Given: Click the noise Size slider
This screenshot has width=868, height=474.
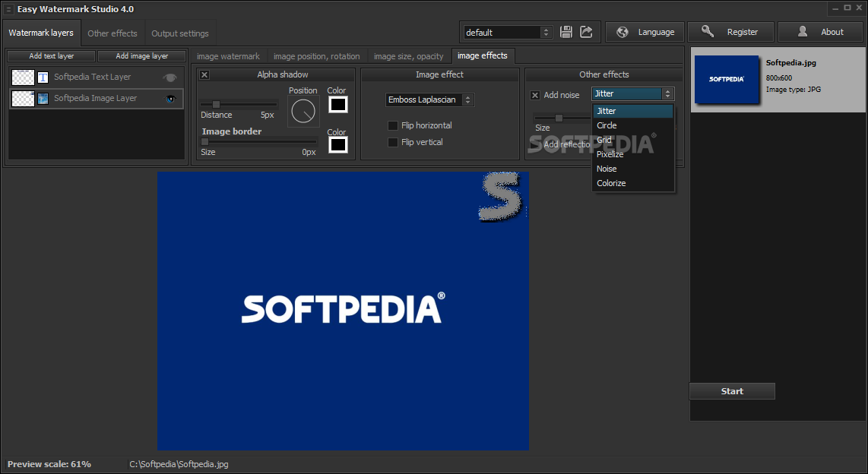Looking at the screenshot, I should pyautogui.click(x=562, y=118).
